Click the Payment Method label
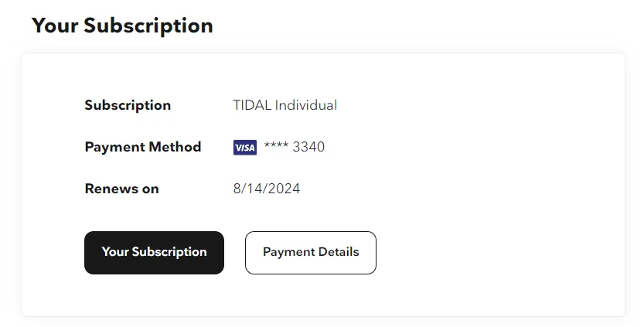Screen dimensions: 644x327 point(143,147)
